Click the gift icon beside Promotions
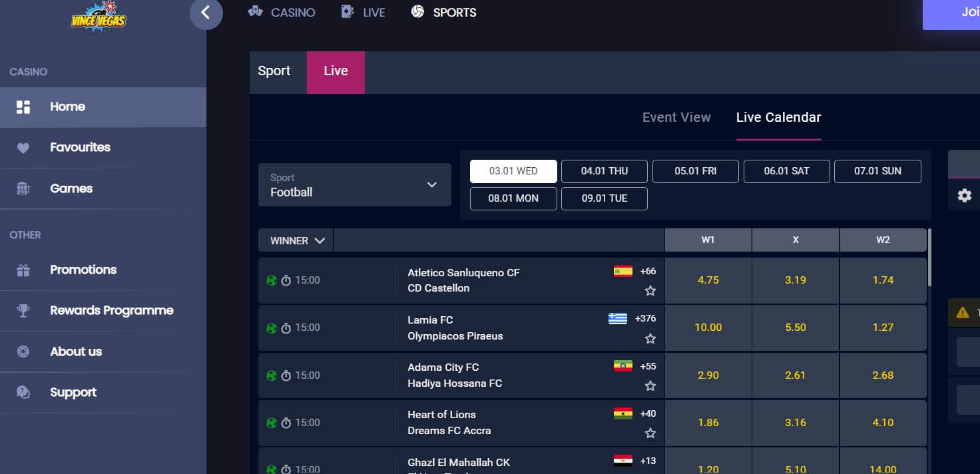 point(23,270)
